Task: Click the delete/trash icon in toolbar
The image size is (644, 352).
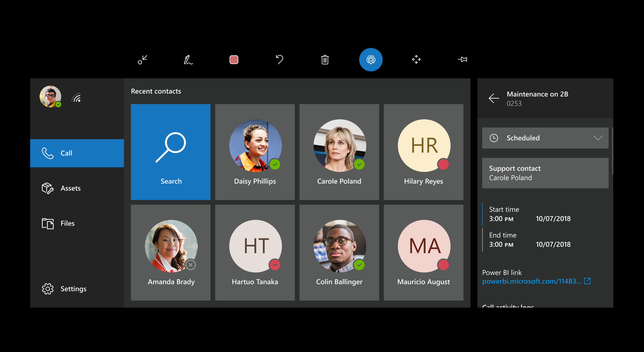Action: point(325,60)
